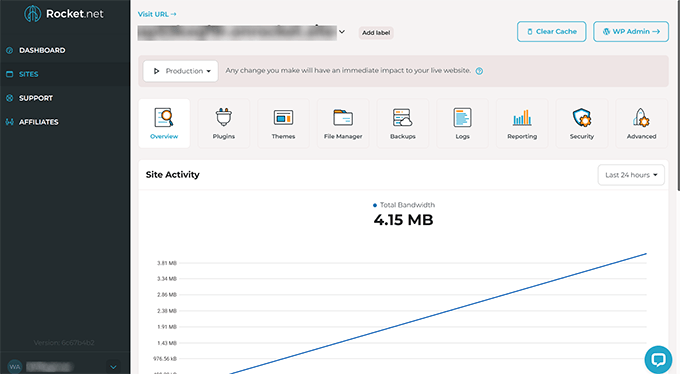This screenshot has width=680, height=374.
Task: Change the Last 24 hours range dropdown
Action: tap(631, 175)
